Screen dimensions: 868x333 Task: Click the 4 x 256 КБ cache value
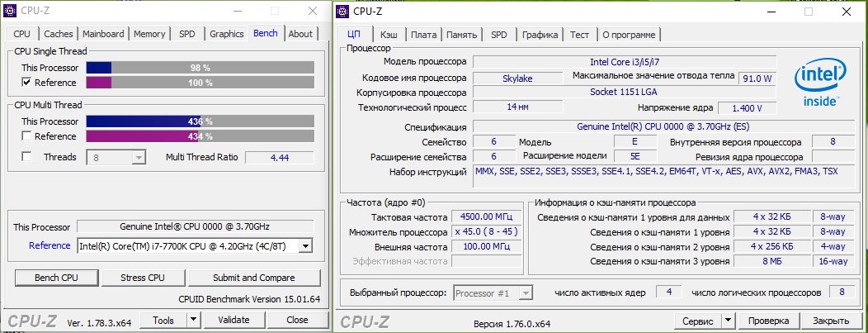tap(771, 246)
